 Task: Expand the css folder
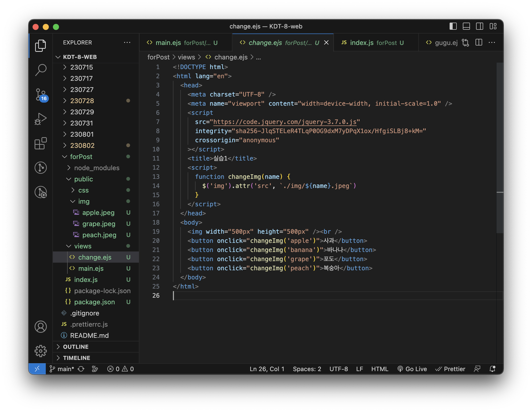(96, 190)
